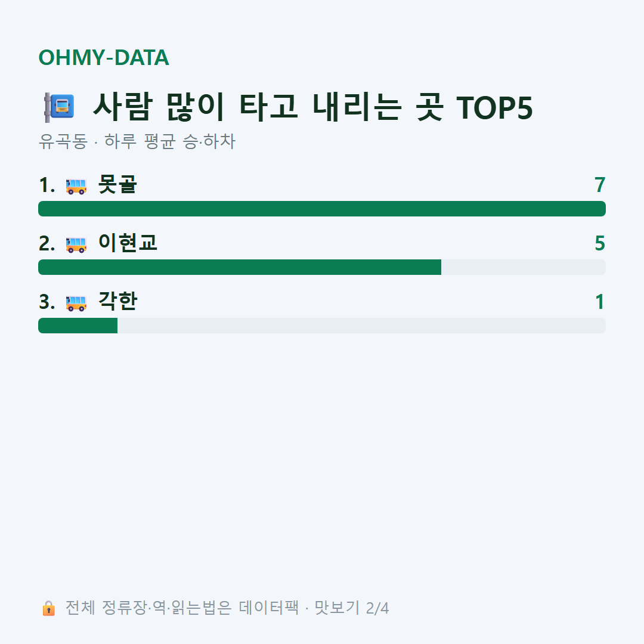
Task: Click the bus icon next to 각한
Action: tap(76, 303)
